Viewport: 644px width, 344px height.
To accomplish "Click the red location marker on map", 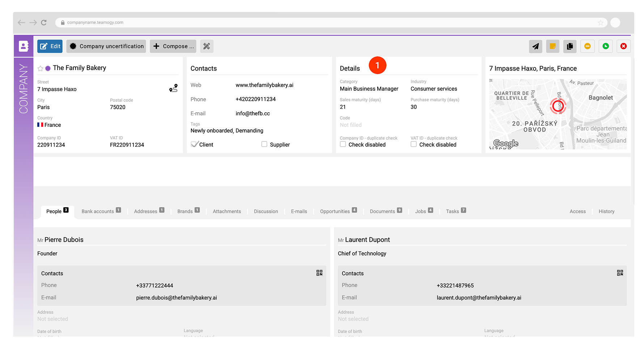I will click(558, 106).
